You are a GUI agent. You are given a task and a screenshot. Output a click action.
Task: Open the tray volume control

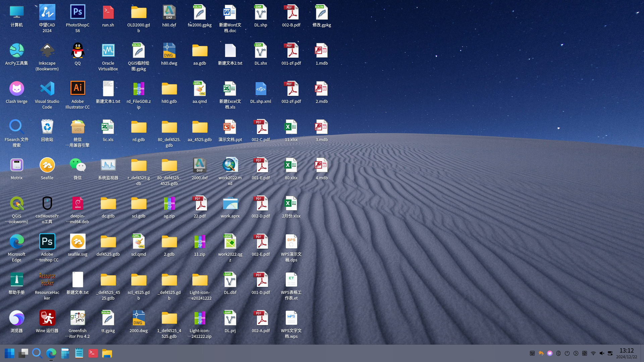point(602,353)
